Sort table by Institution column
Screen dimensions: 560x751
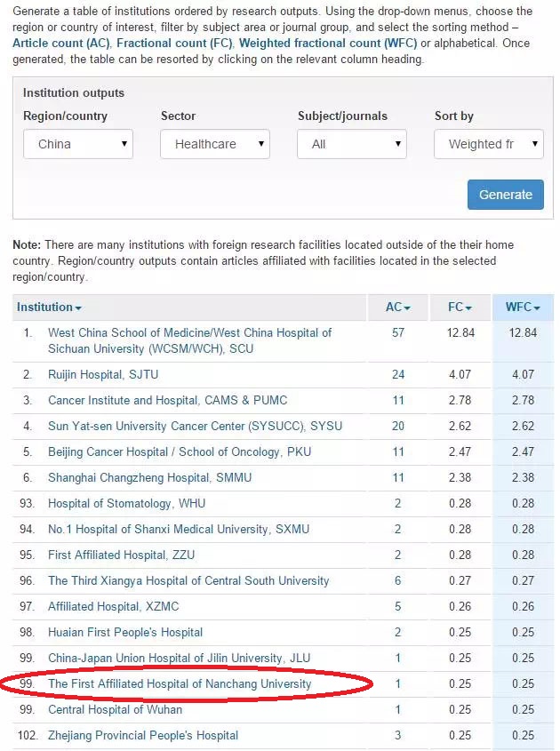49,307
